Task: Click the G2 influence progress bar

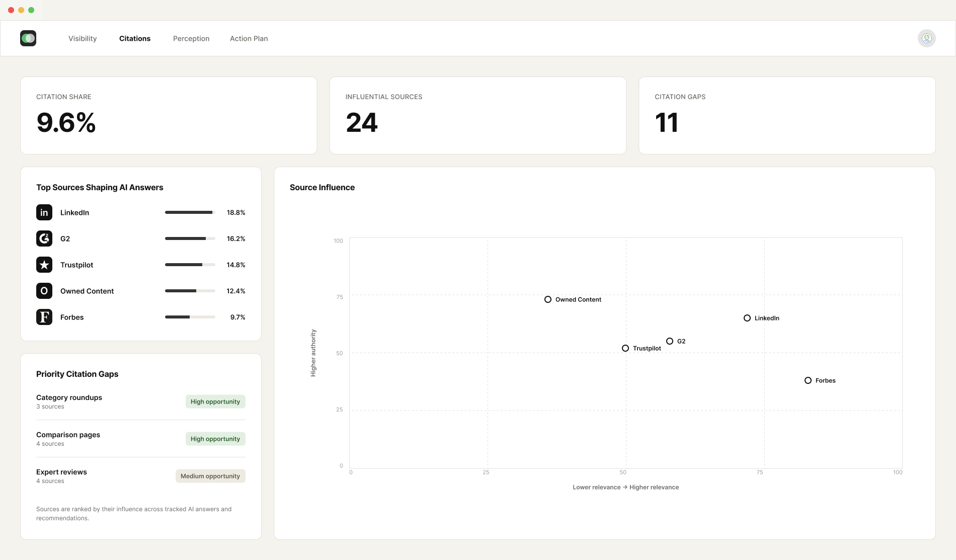Action: [x=190, y=238]
